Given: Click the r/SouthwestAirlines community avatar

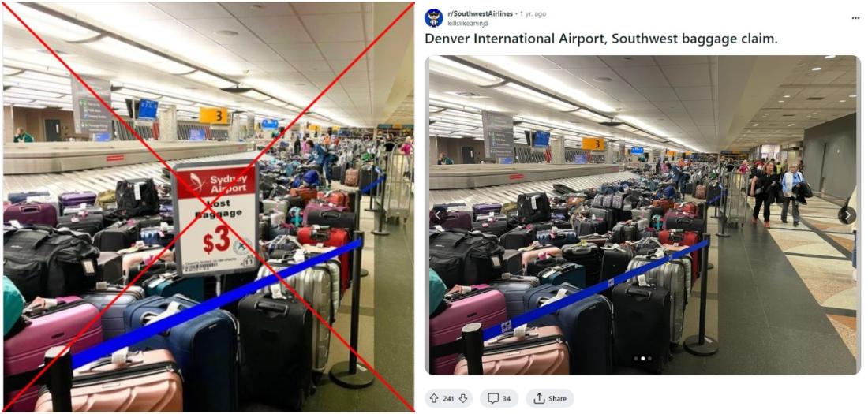Looking at the screenshot, I should [434, 17].
